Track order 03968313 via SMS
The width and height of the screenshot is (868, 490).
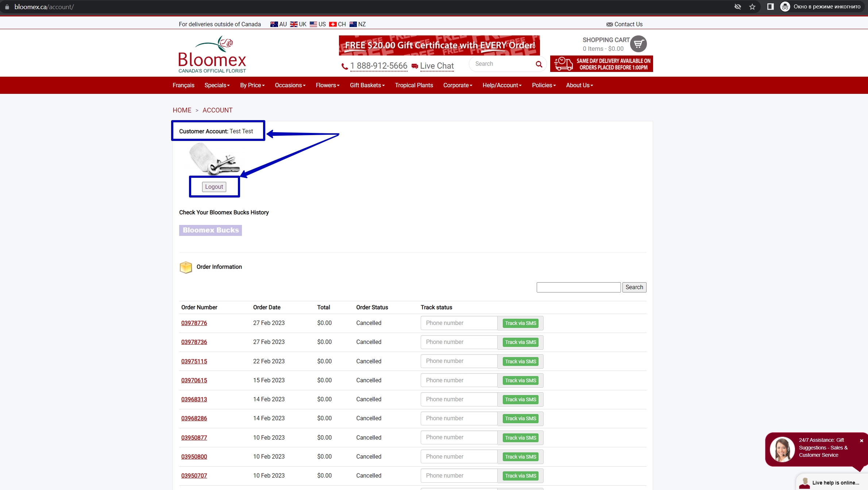pyautogui.click(x=521, y=399)
